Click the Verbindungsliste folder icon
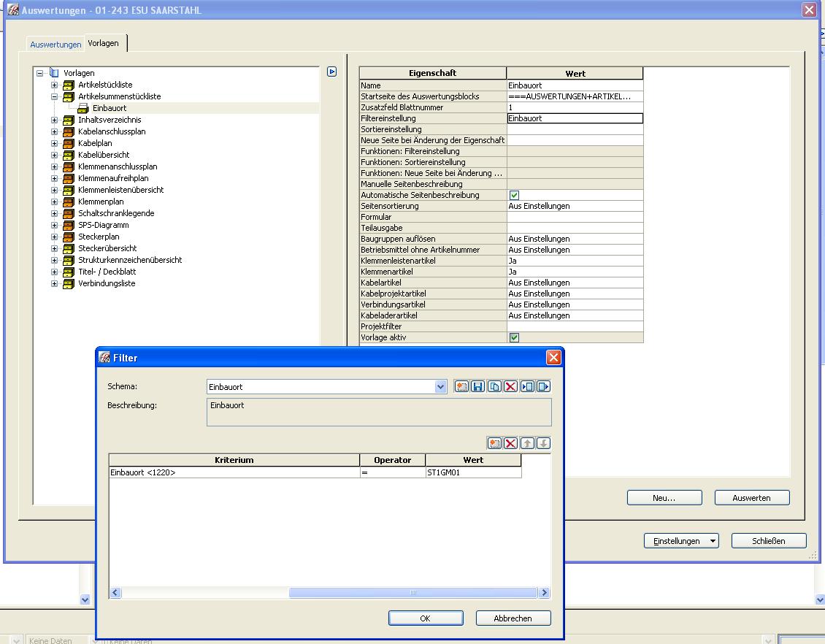 coord(69,283)
